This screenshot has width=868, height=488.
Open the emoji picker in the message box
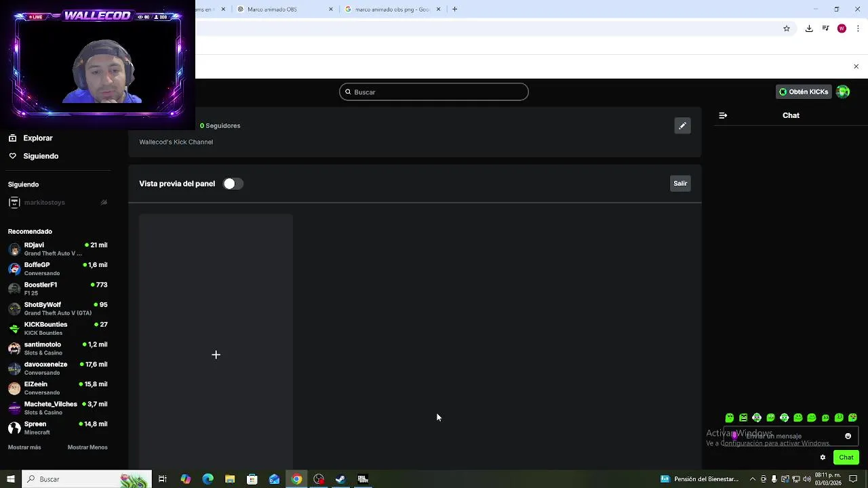848,436
